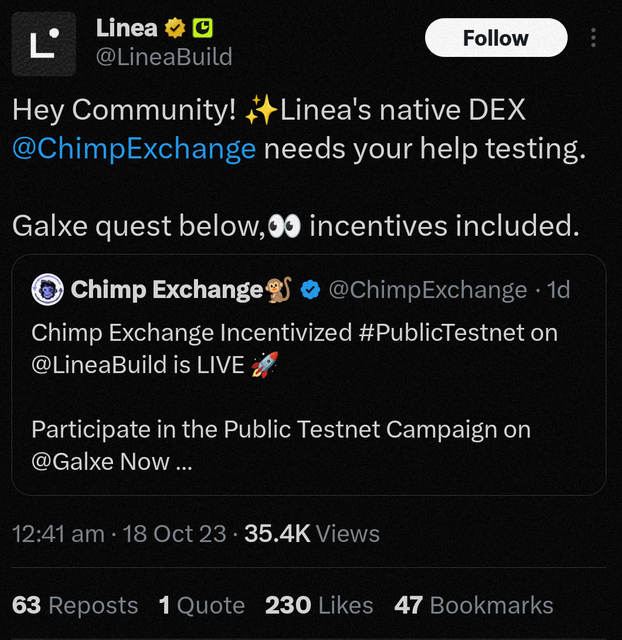
Task: Click the green affiliate badge beside Linea
Action: (202, 28)
